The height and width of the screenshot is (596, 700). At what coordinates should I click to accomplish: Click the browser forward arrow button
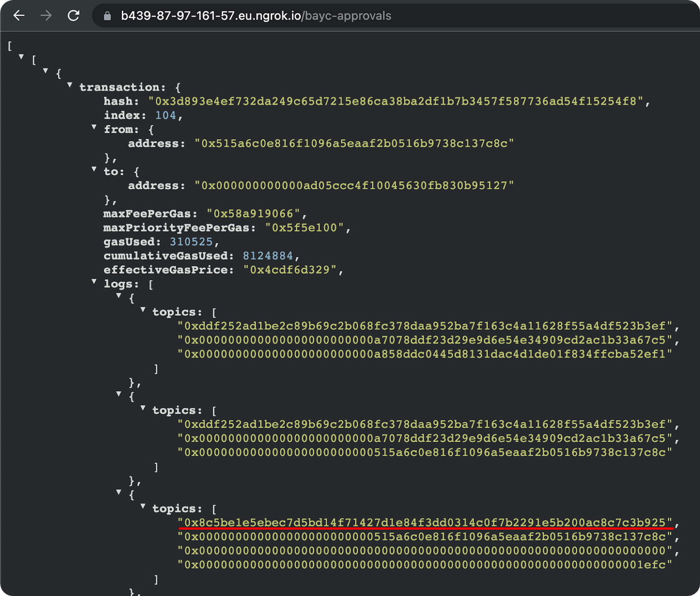[46, 15]
